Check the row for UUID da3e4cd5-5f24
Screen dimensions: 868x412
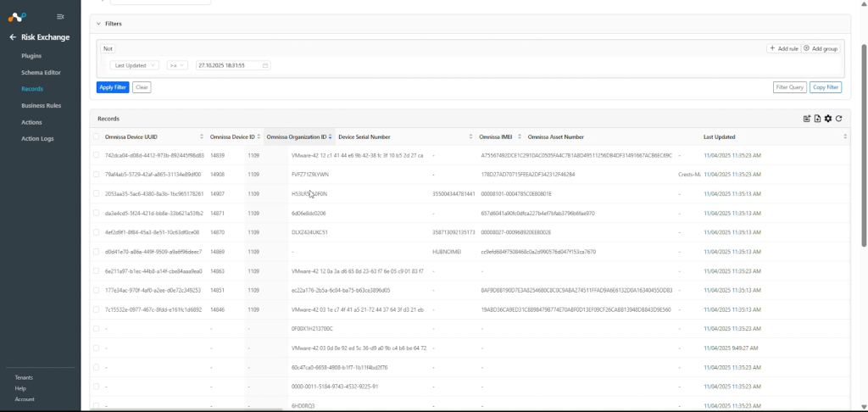click(97, 213)
